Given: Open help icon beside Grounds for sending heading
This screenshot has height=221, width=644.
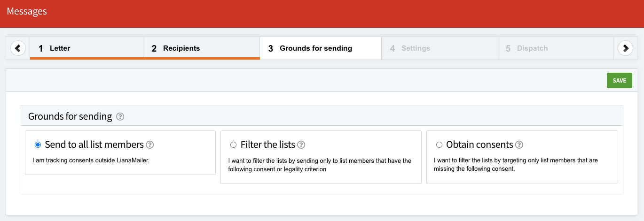Looking at the screenshot, I should click(120, 117).
